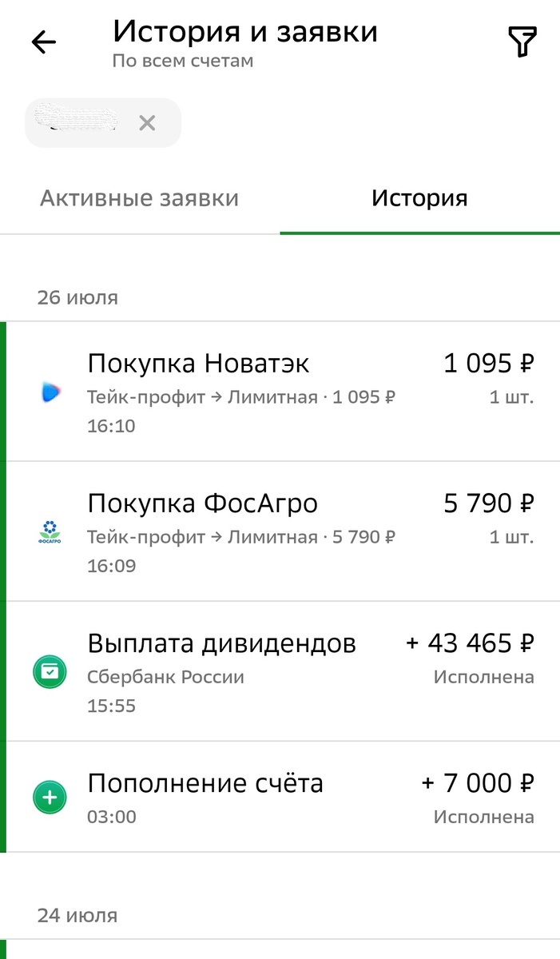Select the Новатэк company logo

tap(49, 392)
